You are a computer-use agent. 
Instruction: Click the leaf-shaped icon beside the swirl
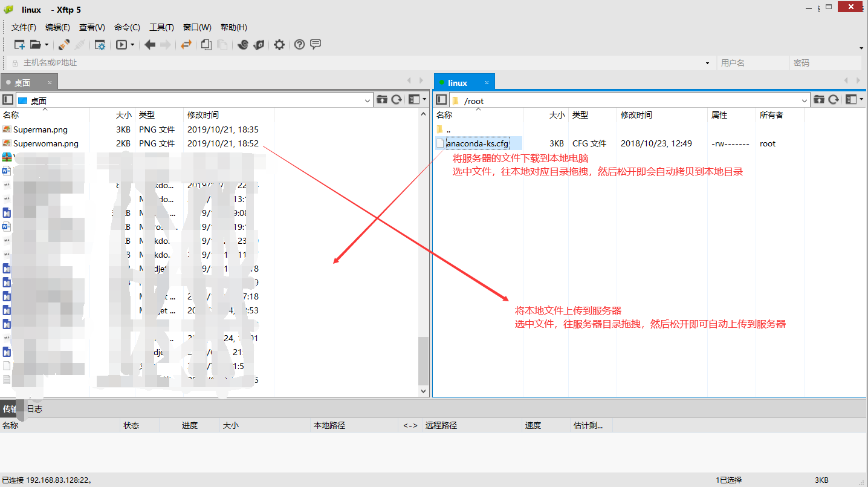tap(259, 45)
